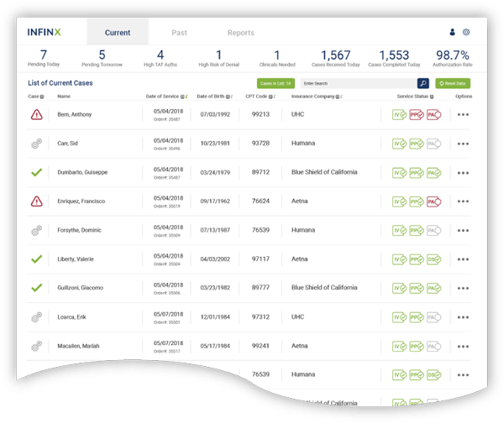This screenshot has height=439, width=504.
Task: Click the search magnifier button
Action: point(423,83)
